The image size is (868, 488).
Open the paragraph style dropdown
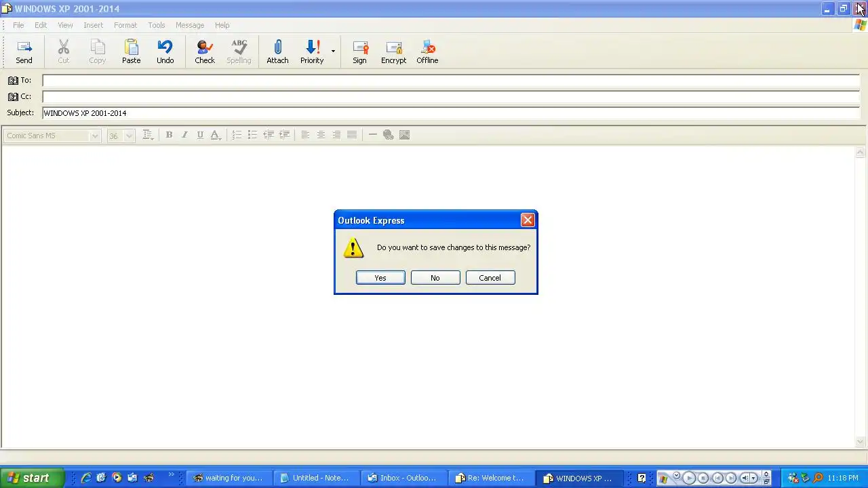[x=148, y=136]
